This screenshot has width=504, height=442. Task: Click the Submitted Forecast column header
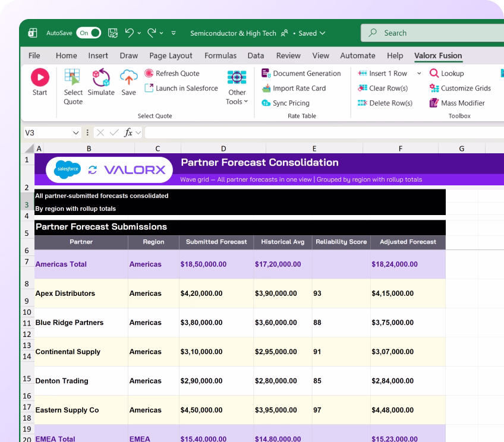point(216,242)
